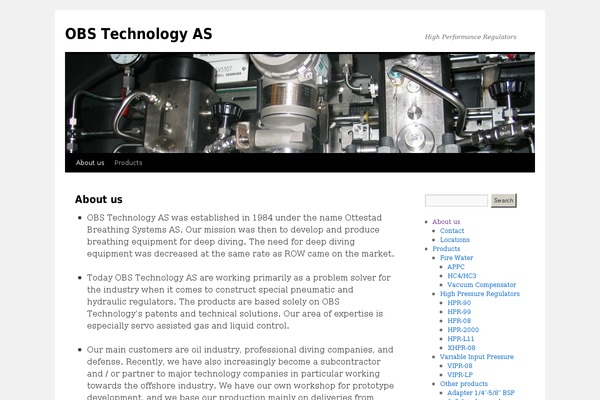
Task: Click the paragraph starting 'Our main customers'
Action: point(240,372)
